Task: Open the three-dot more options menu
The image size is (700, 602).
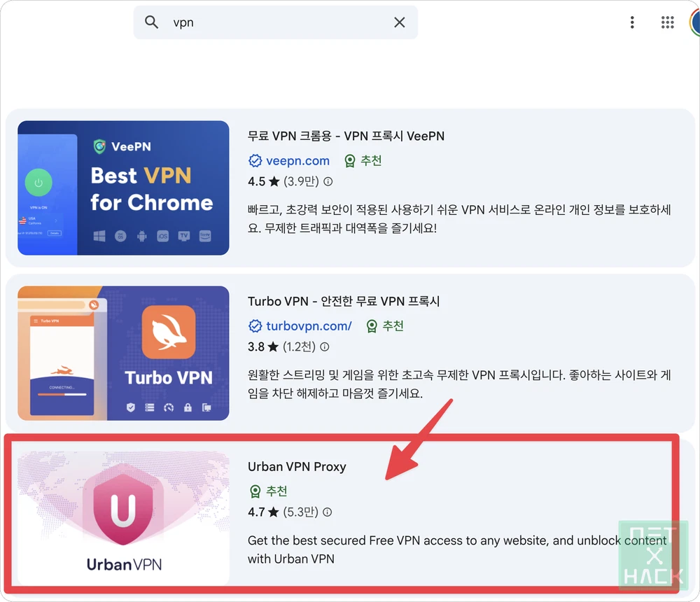Action: coord(632,22)
